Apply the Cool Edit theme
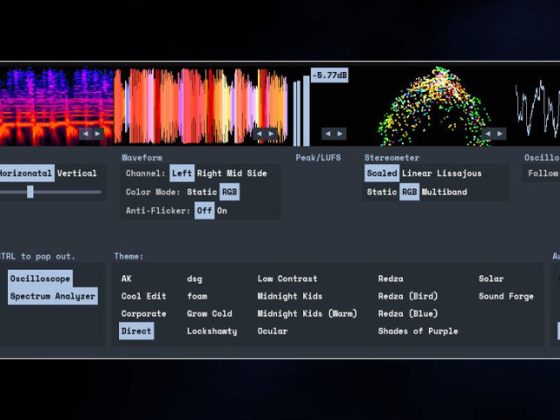 point(144,296)
